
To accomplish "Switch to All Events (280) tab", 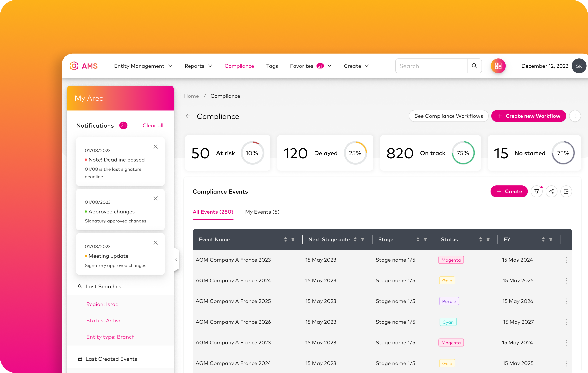I will tap(213, 212).
